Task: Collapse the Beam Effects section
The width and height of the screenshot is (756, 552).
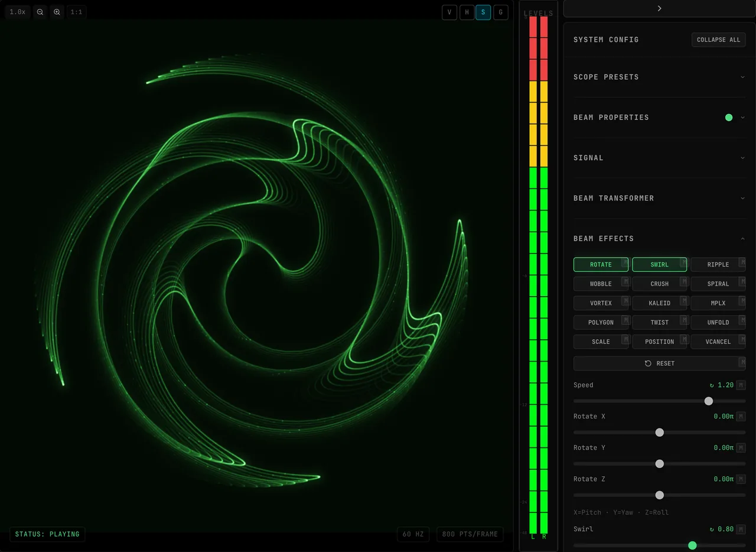Action: pyautogui.click(x=659, y=239)
